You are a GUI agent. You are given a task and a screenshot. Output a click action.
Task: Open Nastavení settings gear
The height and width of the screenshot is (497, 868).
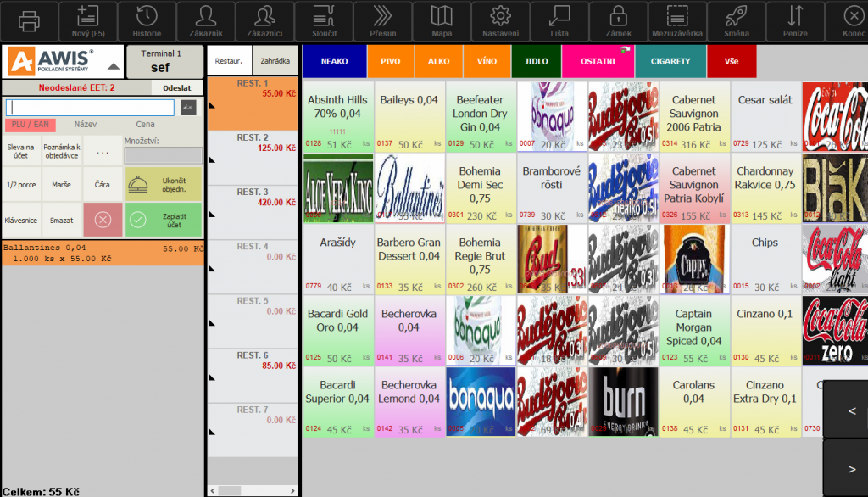[500, 21]
